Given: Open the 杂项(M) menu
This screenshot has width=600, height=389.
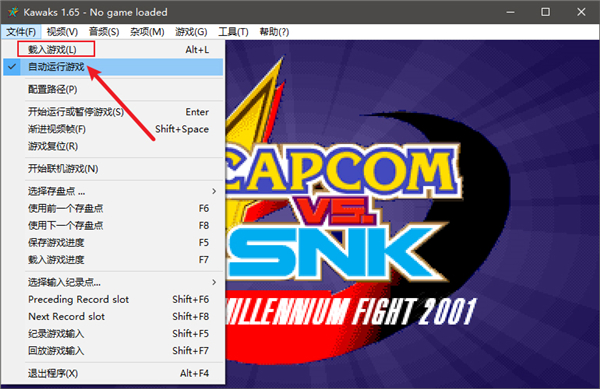Looking at the screenshot, I should [x=147, y=32].
